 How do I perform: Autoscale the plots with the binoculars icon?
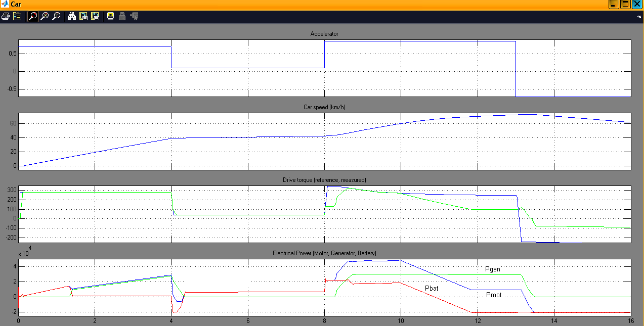tap(72, 16)
